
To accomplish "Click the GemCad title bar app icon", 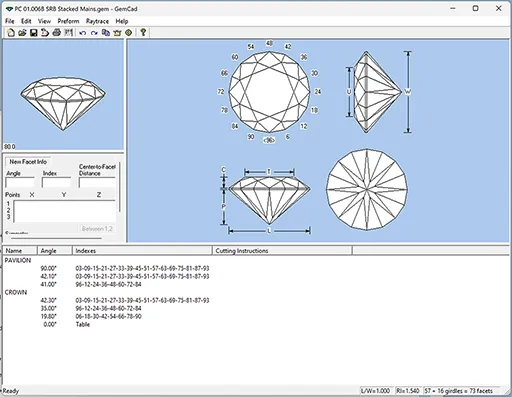I will pos(9,9).
